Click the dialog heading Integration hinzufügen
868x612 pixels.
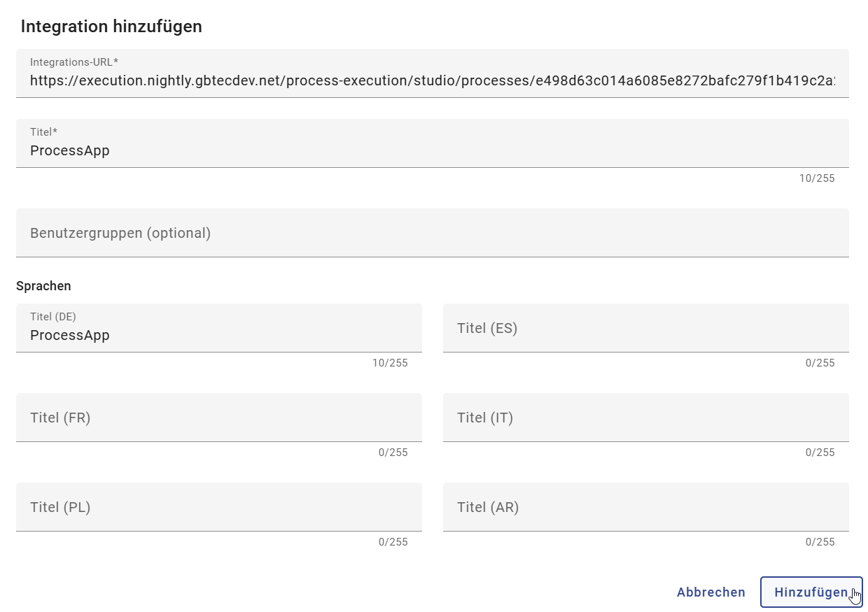tap(111, 27)
